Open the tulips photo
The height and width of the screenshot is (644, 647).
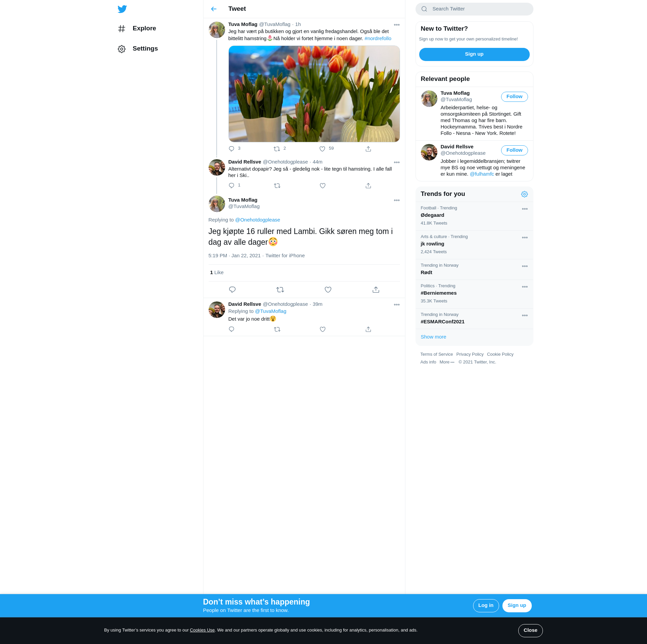click(314, 94)
